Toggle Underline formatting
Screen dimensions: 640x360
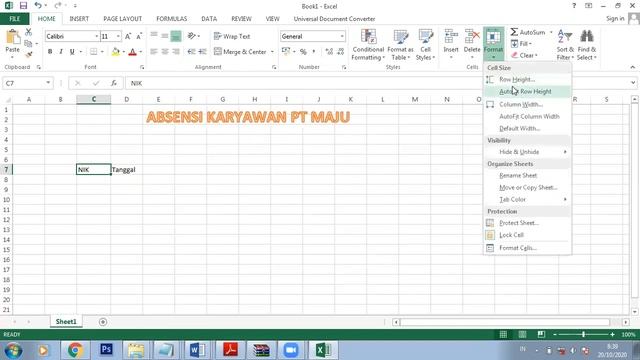[72, 51]
